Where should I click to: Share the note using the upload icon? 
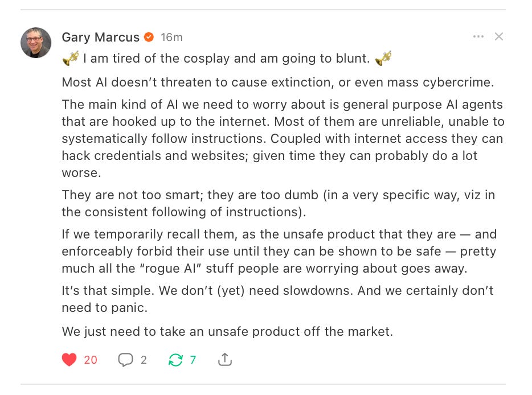[x=225, y=359]
